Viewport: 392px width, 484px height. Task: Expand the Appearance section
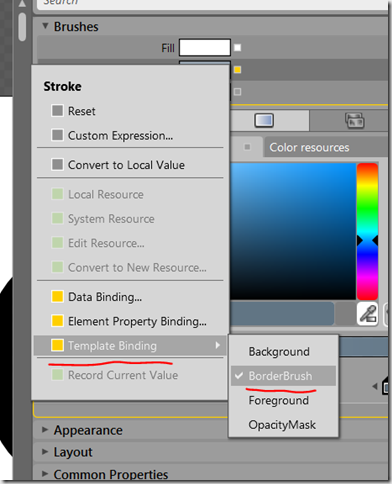pyautogui.click(x=45, y=430)
